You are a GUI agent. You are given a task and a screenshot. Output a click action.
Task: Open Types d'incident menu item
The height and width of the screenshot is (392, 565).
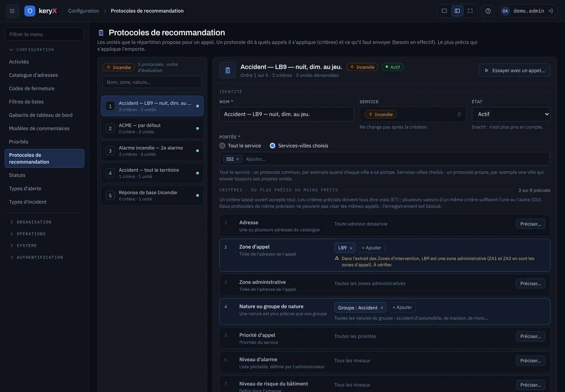coord(44,202)
